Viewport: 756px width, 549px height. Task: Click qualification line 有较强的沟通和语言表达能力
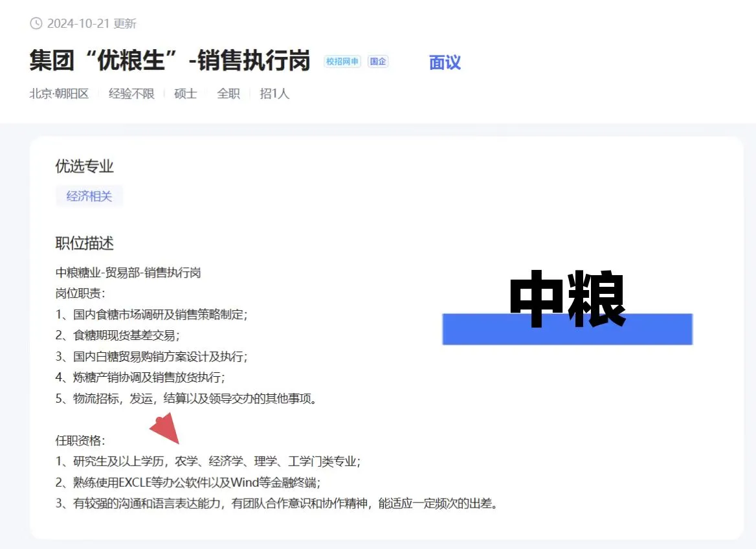point(277,504)
